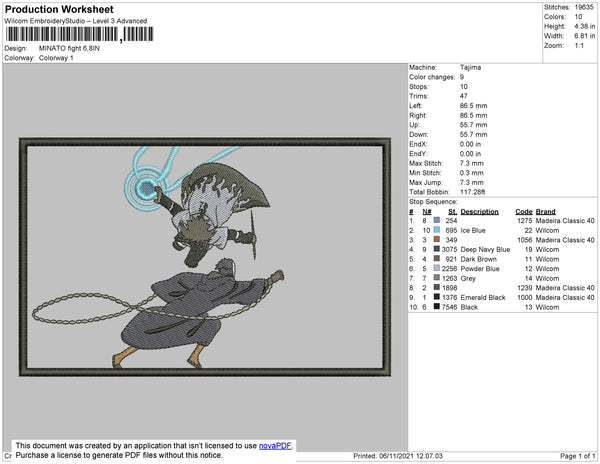Click the Zoom value '1:1'

click(x=579, y=46)
